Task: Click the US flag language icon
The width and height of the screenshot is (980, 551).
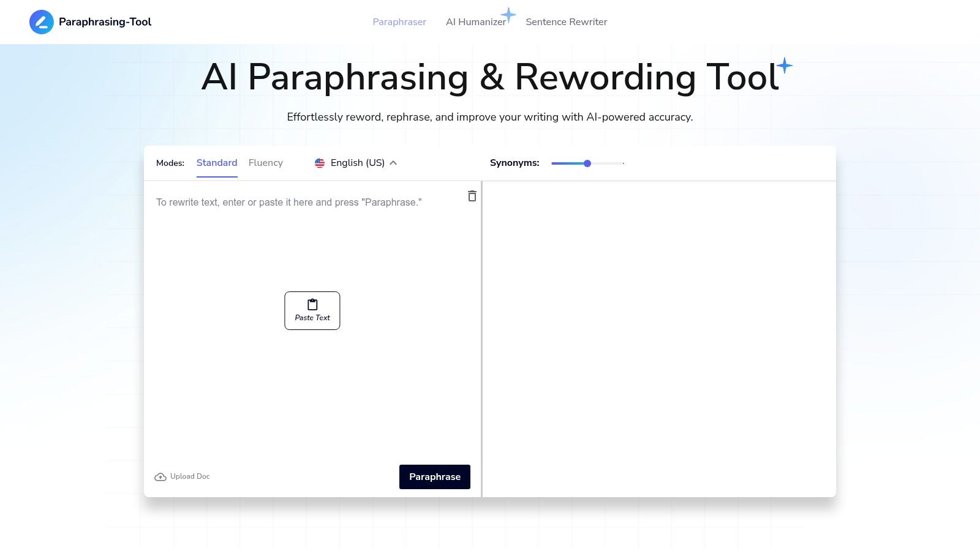Action: pos(320,163)
